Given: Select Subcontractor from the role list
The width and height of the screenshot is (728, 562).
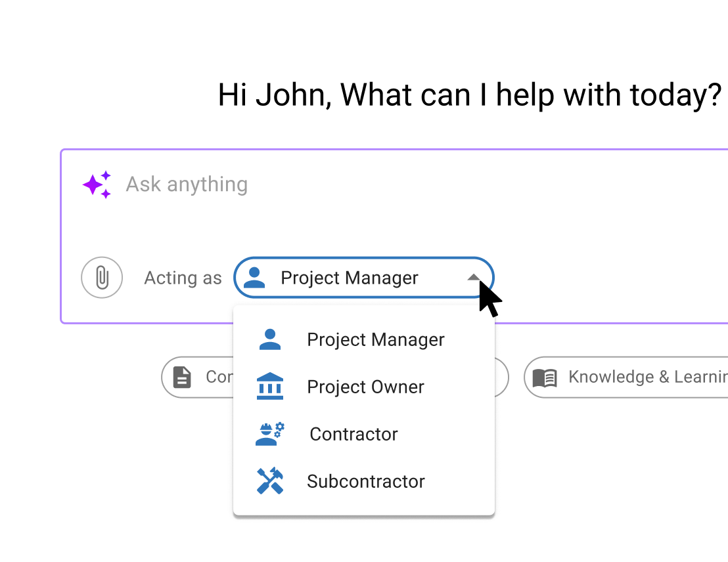Looking at the screenshot, I should tap(363, 481).
